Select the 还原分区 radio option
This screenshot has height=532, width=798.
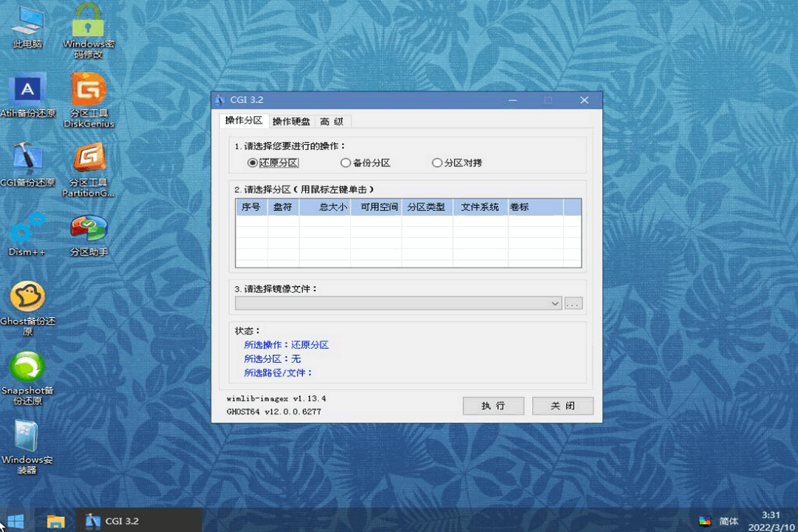point(253,163)
